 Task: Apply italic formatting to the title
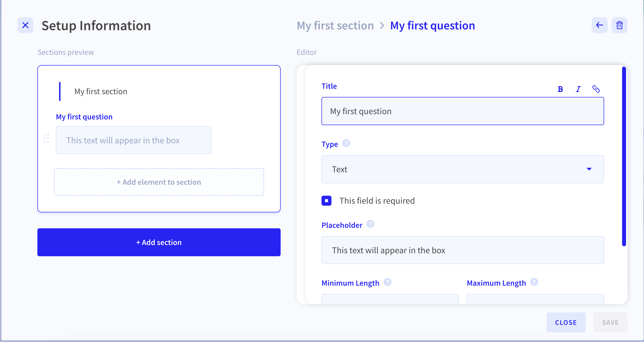point(578,89)
